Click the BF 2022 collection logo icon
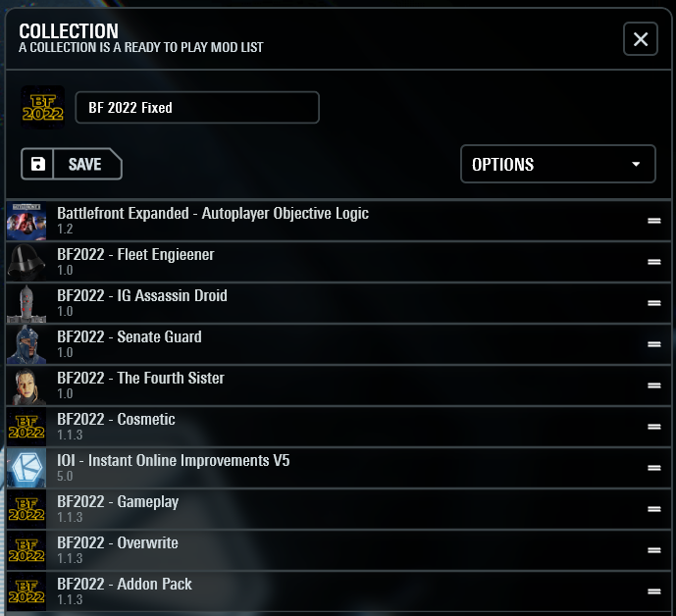Screen dimensions: 676x616 tap(42, 108)
